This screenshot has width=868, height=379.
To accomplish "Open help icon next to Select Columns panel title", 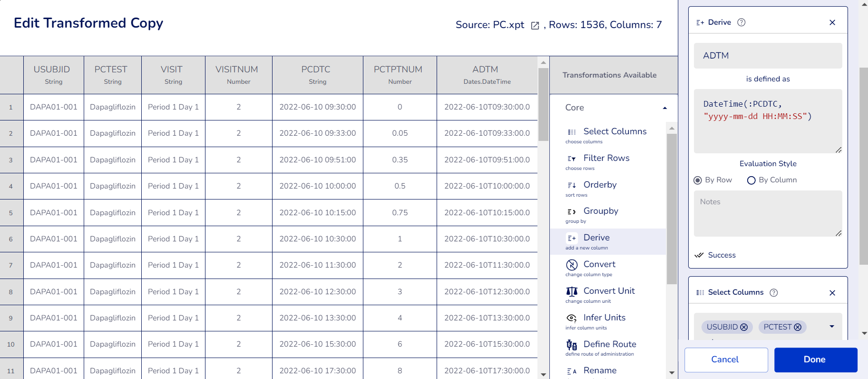I will pos(774,292).
